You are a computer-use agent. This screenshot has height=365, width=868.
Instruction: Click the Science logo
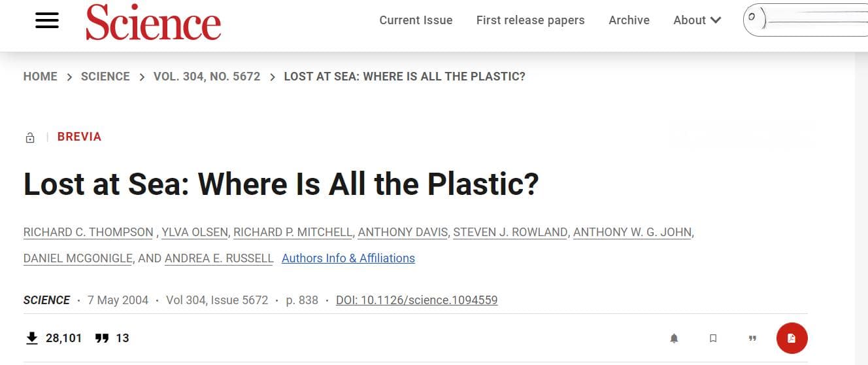pyautogui.click(x=153, y=22)
